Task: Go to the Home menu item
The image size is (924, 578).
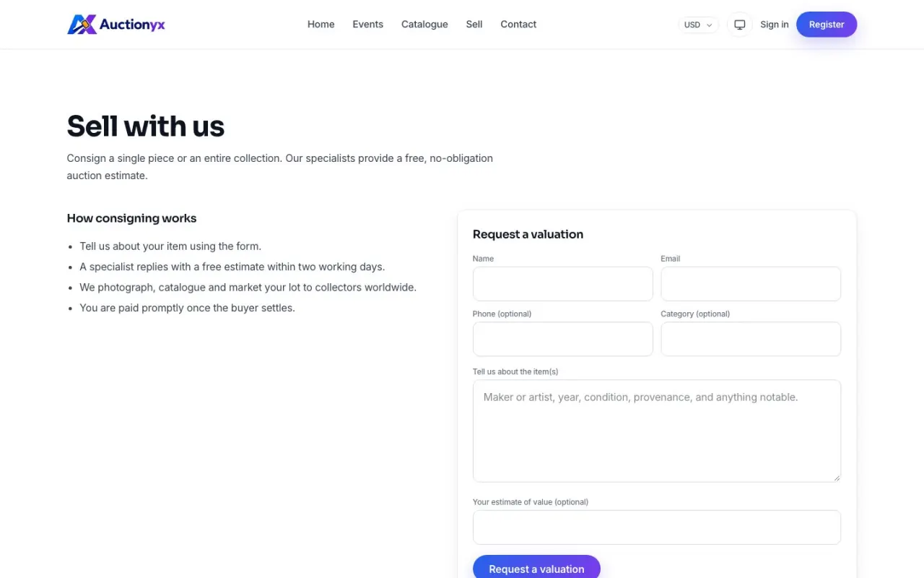Action: tap(321, 25)
